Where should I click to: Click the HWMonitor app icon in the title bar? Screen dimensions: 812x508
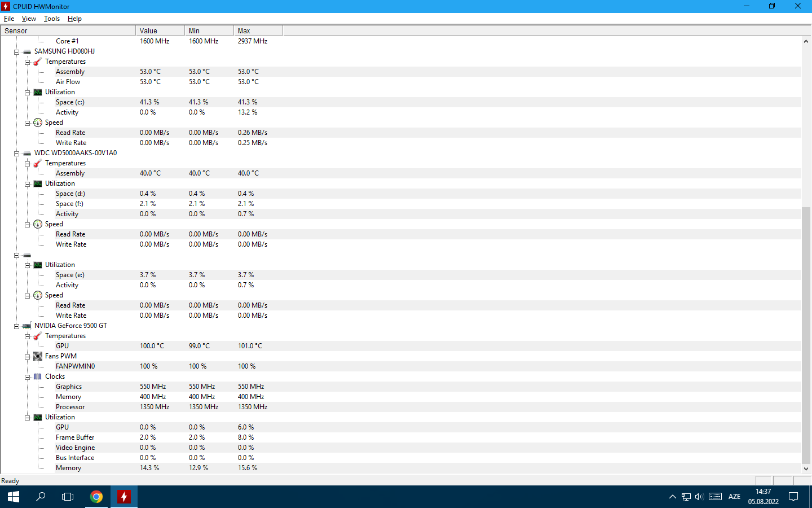click(6, 6)
